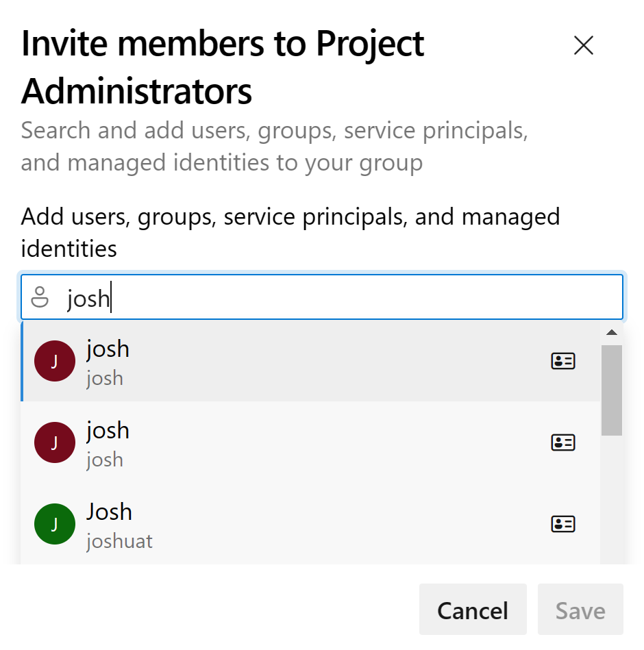Click the person icon in search box
Viewport: 644px width, 650px height.
point(40,298)
